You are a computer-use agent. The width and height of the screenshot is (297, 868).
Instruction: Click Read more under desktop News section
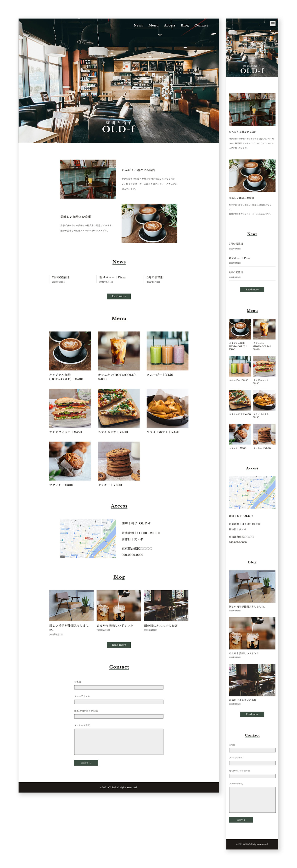119,296
